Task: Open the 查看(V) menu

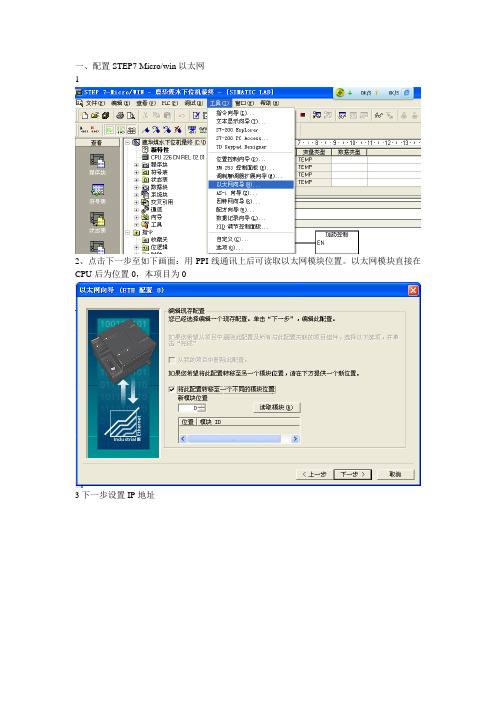Action: click(145, 103)
